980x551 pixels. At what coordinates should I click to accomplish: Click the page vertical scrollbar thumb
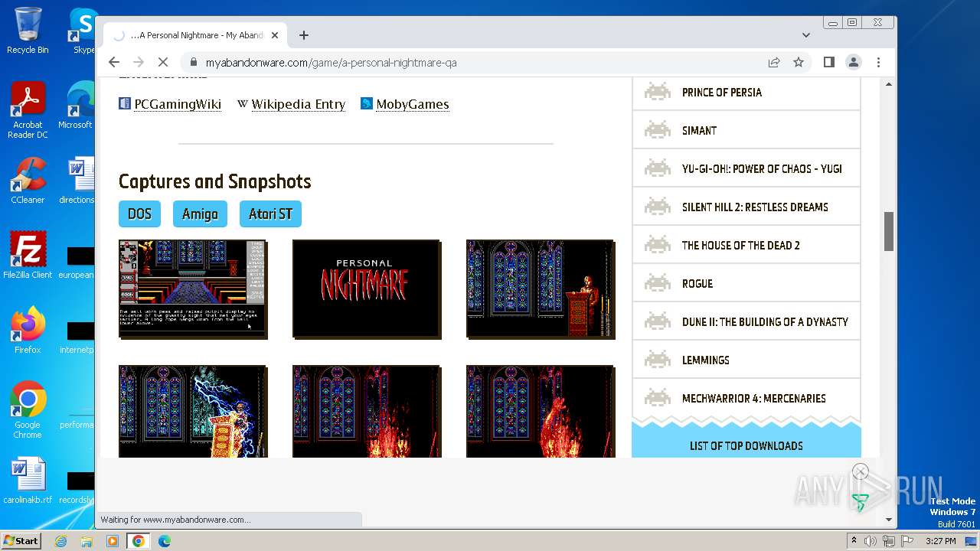click(889, 231)
